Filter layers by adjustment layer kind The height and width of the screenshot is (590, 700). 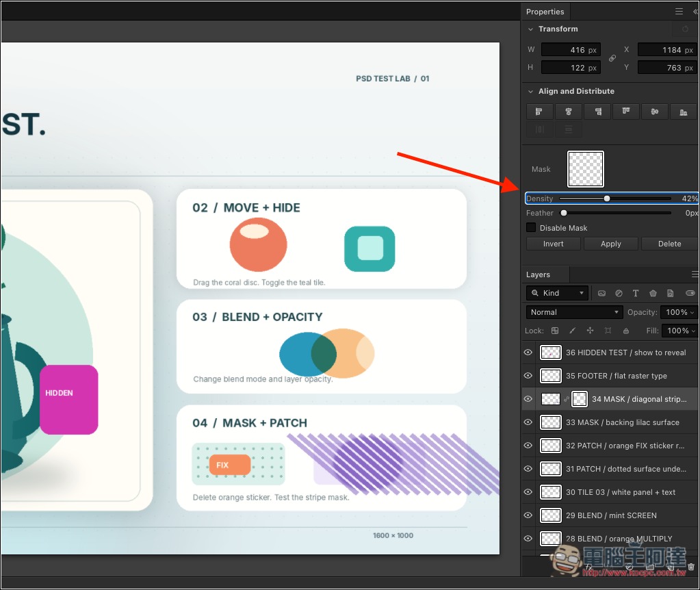pos(619,294)
